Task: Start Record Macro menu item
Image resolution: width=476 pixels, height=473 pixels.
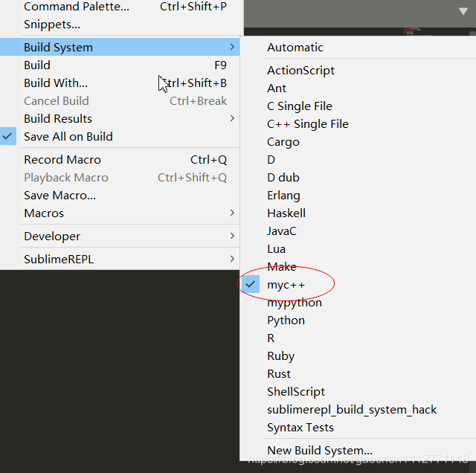Action: click(x=120, y=159)
